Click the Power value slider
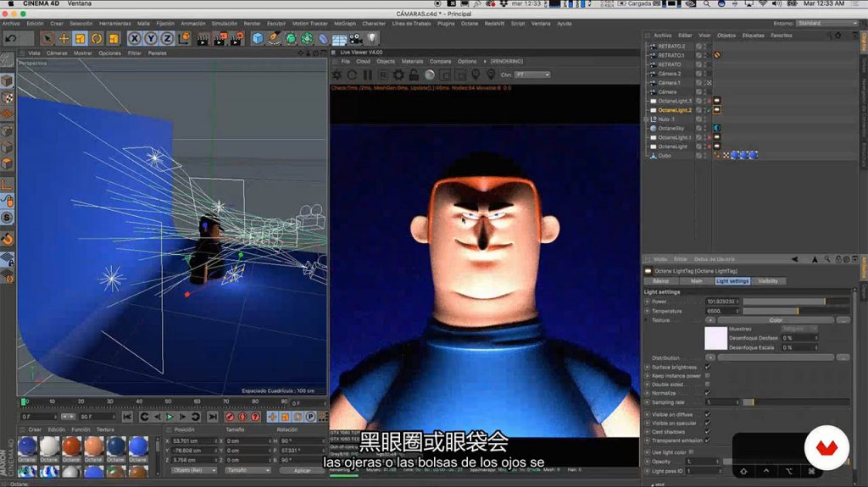Viewport: 868px width, 487px height. tap(796, 302)
